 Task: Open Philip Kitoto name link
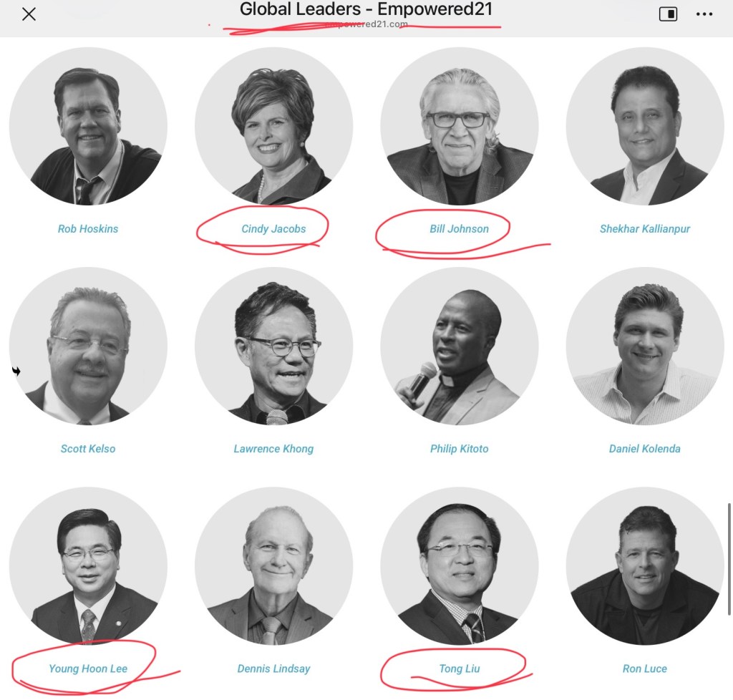click(459, 449)
